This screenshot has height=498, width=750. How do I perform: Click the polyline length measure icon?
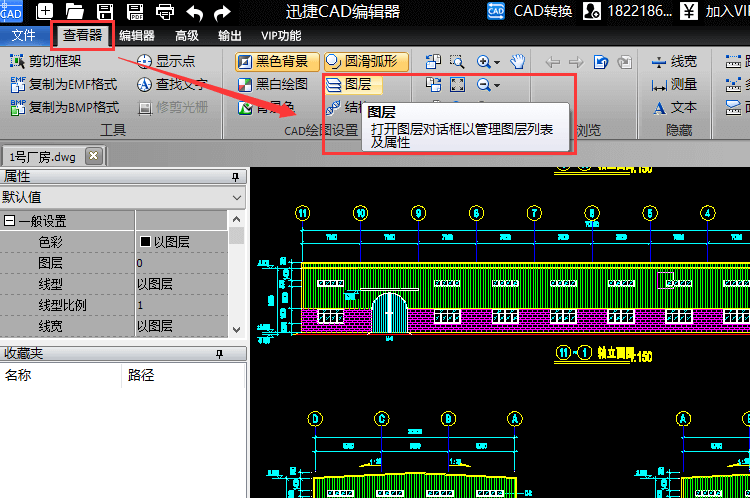tap(733, 85)
